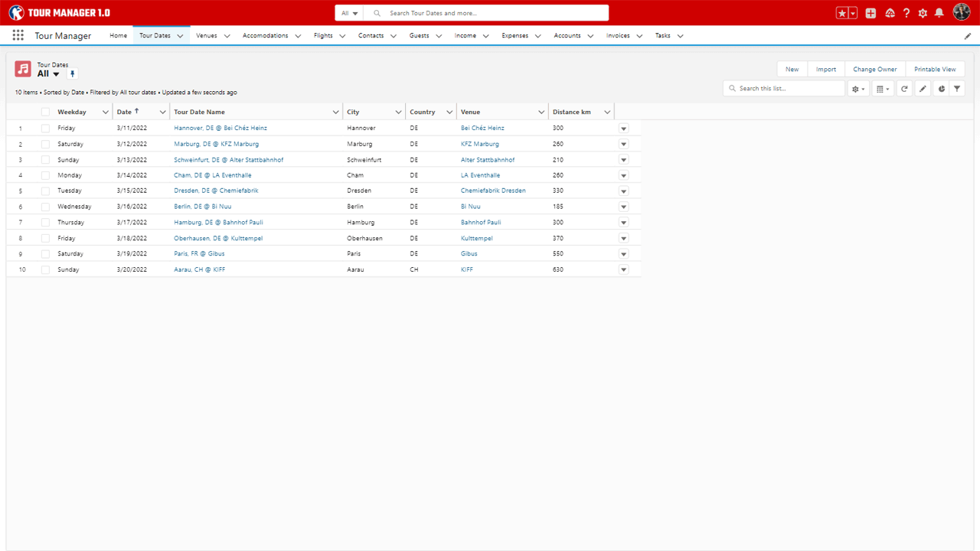Click the inline edit pencil icon

(x=923, y=89)
